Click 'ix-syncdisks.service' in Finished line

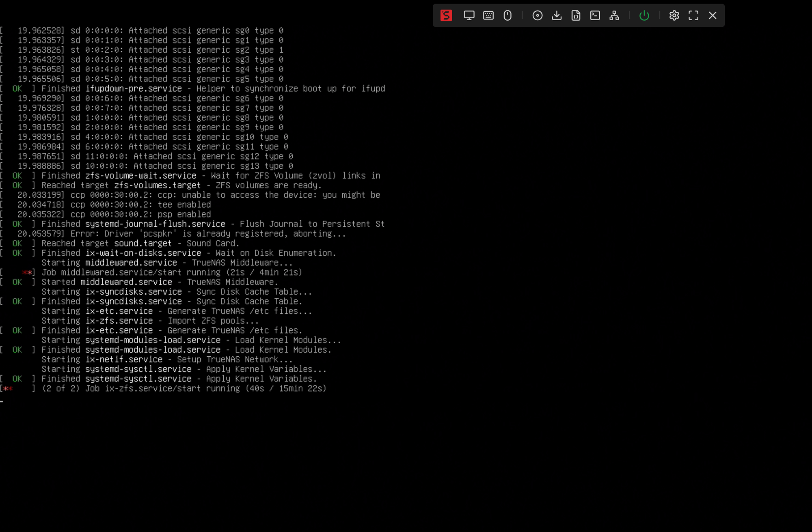coord(134,302)
